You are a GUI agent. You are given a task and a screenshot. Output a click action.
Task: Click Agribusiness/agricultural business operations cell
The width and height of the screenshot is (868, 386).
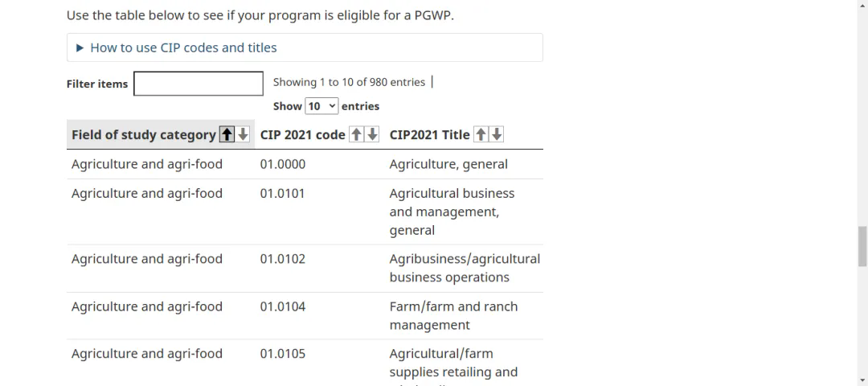pos(465,268)
